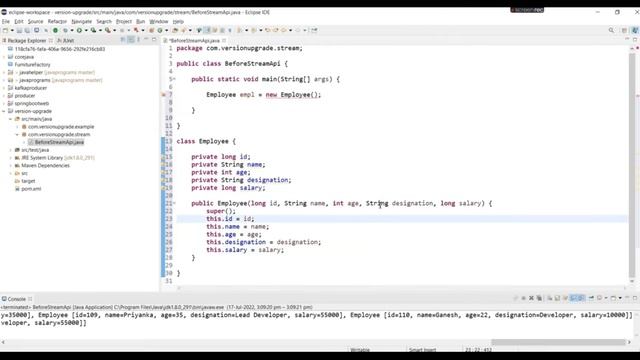Click the New wizard toolbar icon

pyautogui.click(x=6, y=30)
